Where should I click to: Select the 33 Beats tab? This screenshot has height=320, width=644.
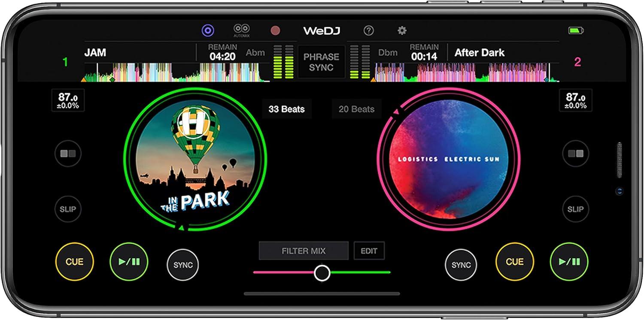(x=286, y=109)
